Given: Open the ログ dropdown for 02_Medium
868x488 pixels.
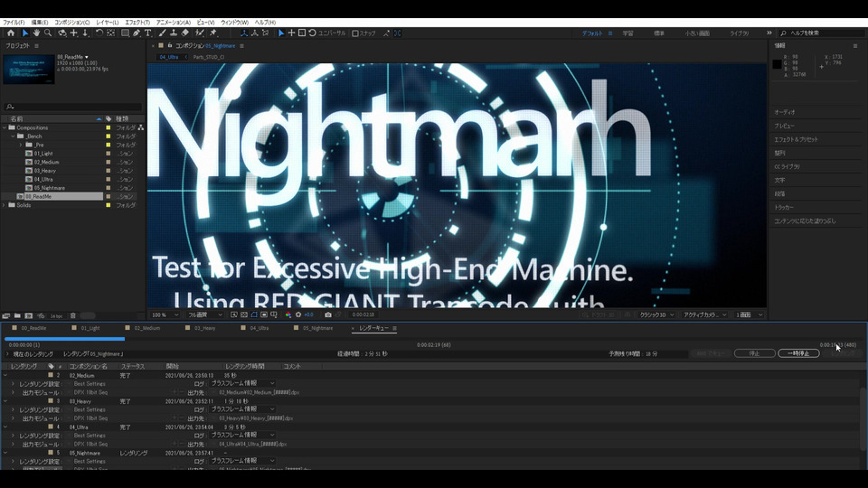Looking at the screenshot, I should point(242,383).
